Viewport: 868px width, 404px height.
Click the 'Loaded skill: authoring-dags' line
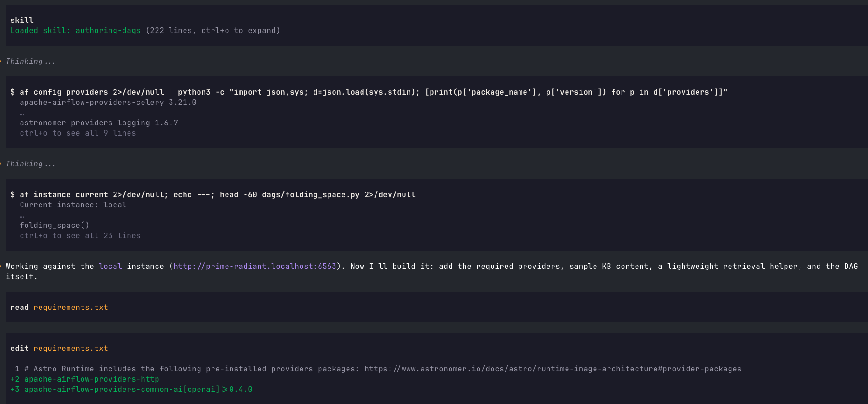75,31
